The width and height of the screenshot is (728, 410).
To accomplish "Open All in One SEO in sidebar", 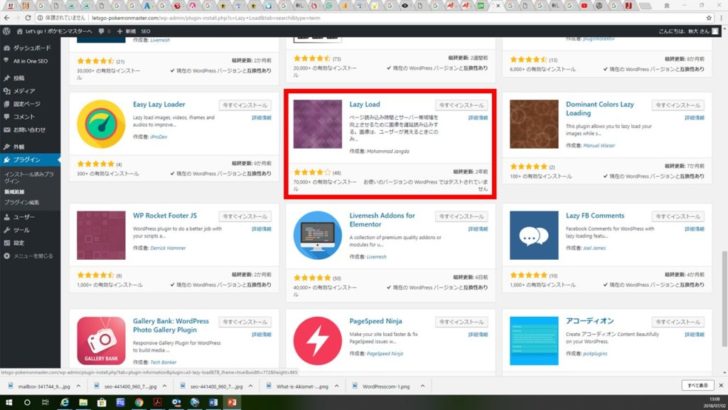I will [x=28, y=61].
